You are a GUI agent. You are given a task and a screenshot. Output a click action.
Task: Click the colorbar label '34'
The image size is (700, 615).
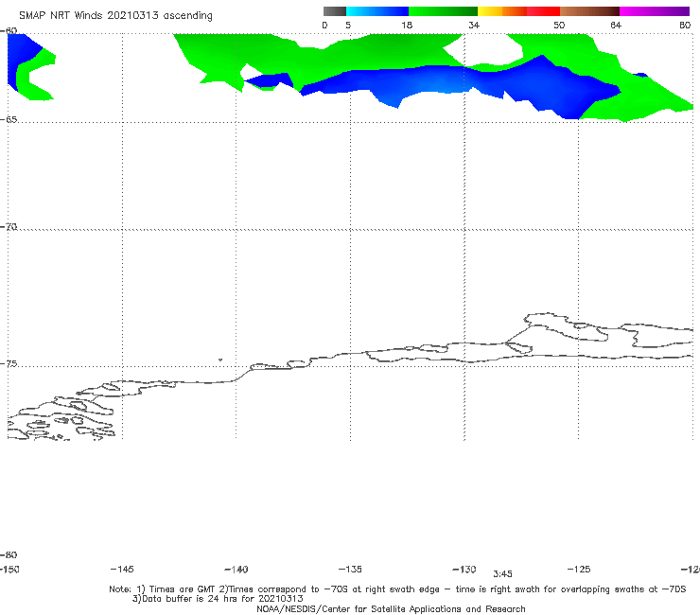click(x=474, y=26)
